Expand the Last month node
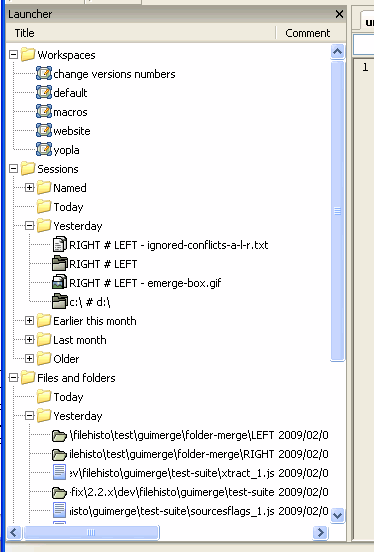This screenshot has height=552, width=374. click(x=30, y=340)
